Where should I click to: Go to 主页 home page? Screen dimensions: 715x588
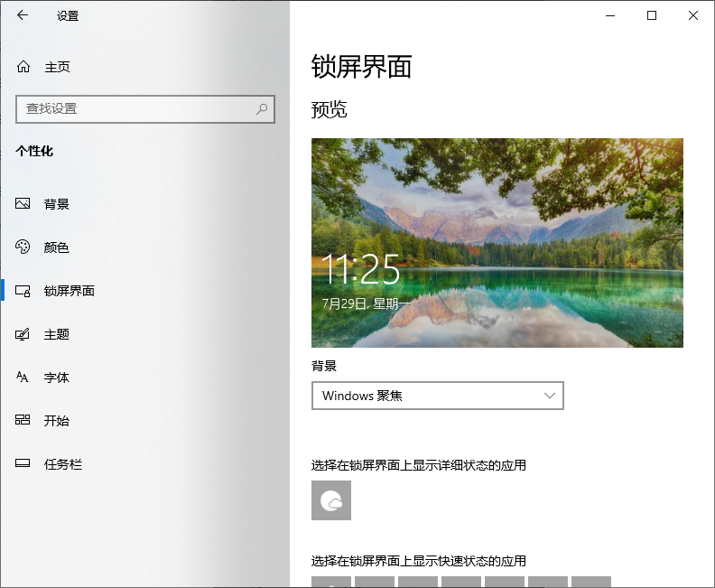145,67
